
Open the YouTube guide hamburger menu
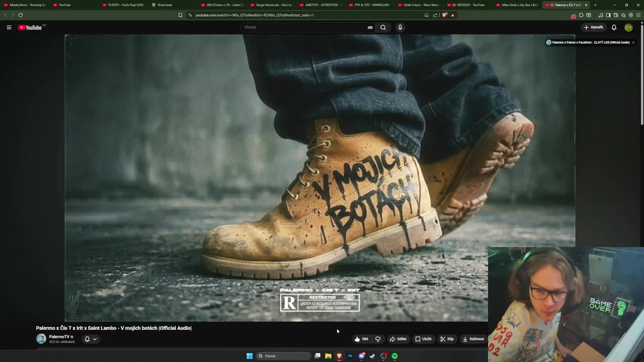(9, 27)
